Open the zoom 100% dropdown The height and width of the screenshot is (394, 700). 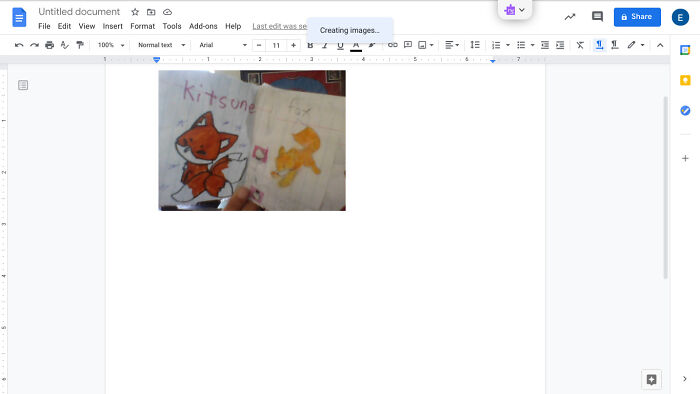(x=111, y=45)
